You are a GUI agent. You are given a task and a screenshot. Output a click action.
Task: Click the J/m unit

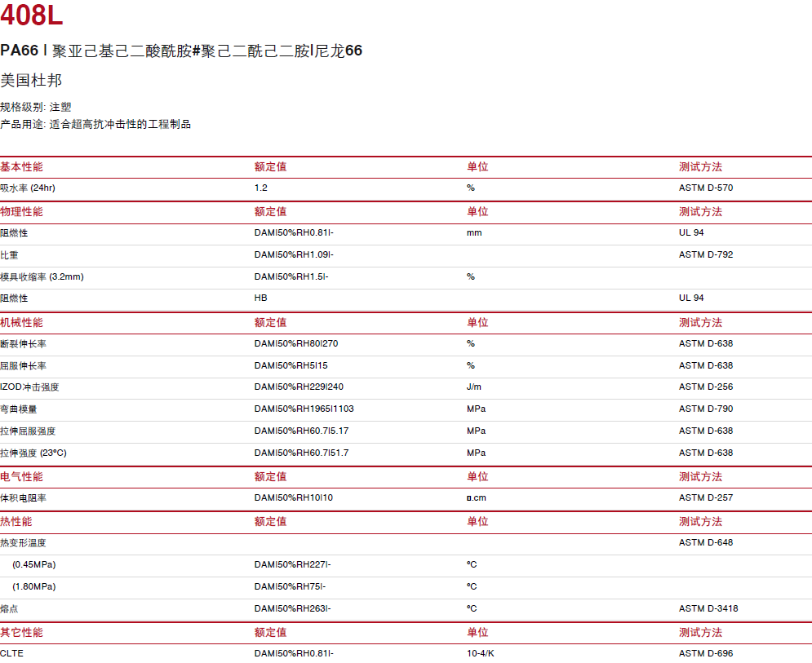point(474,387)
